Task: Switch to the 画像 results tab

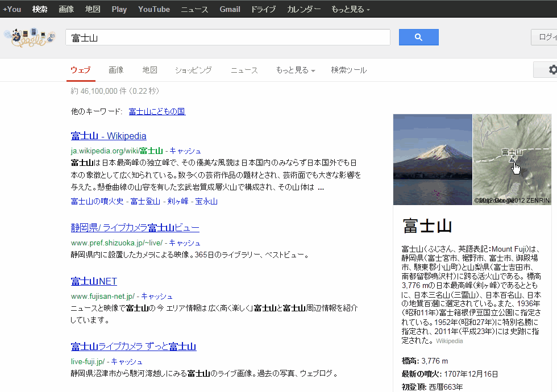Action: [116, 70]
